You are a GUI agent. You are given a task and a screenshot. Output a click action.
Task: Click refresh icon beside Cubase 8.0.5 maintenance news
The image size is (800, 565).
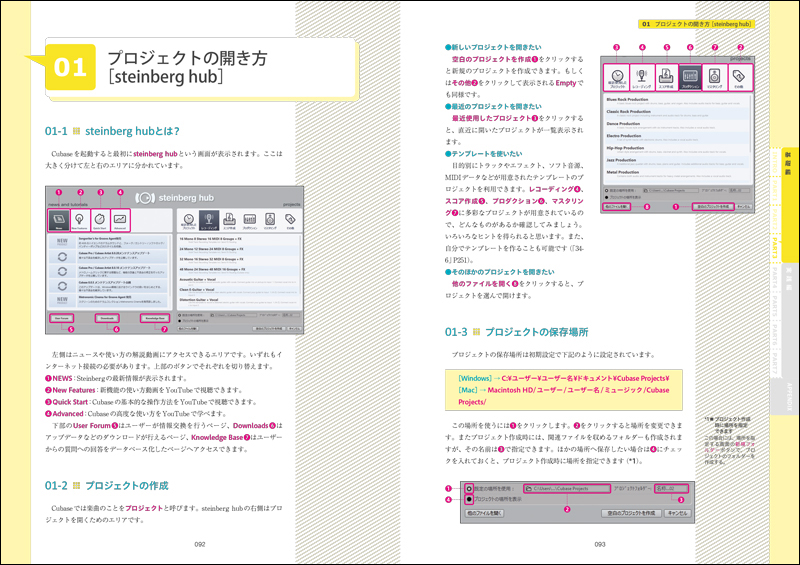coord(62,286)
